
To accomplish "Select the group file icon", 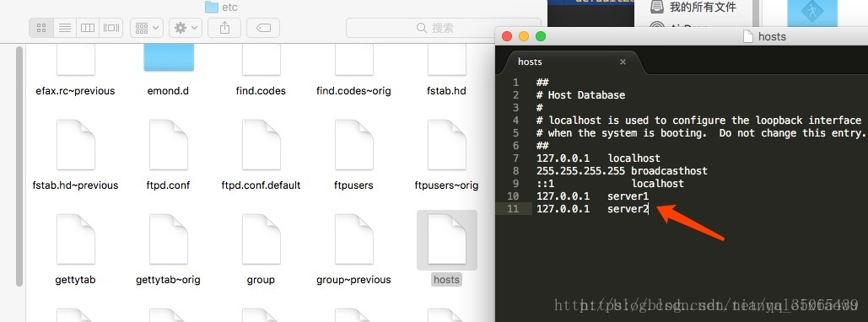I will click(x=261, y=239).
